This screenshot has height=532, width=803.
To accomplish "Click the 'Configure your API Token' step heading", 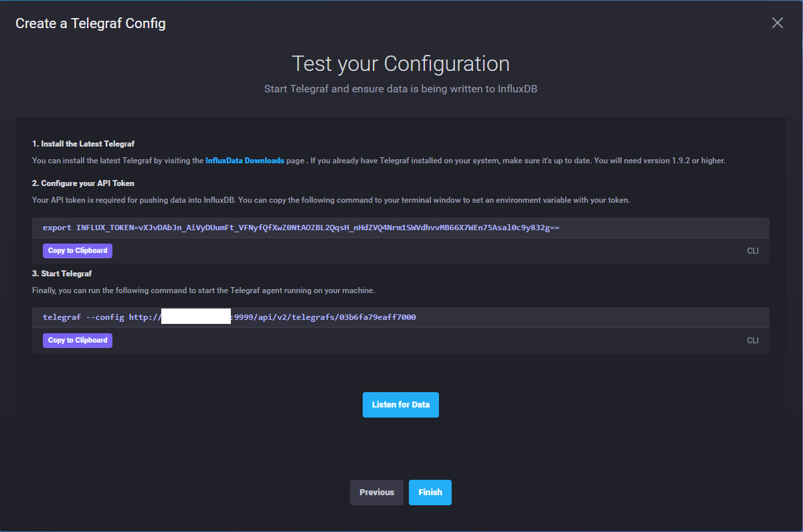I will pos(84,183).
